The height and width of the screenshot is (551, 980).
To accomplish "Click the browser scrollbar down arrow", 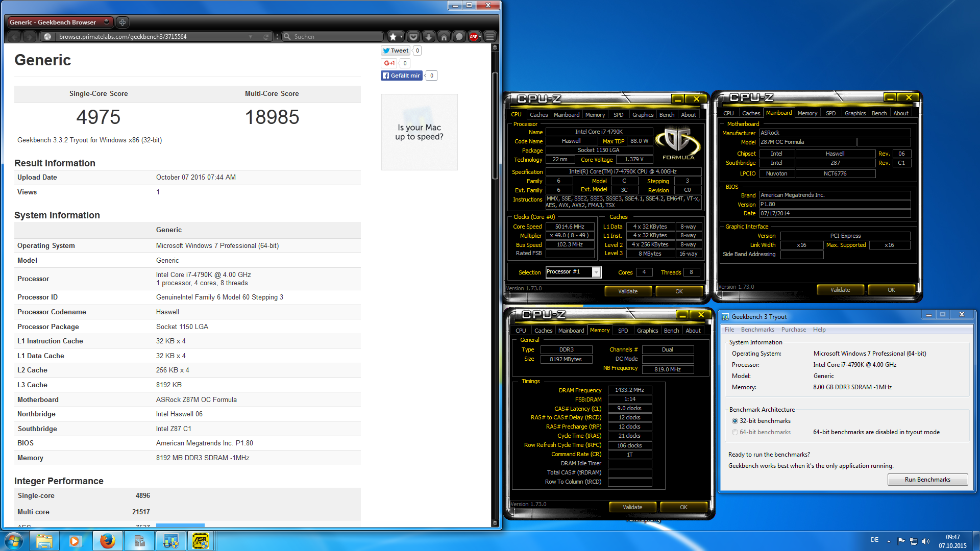I will [495, 523].
